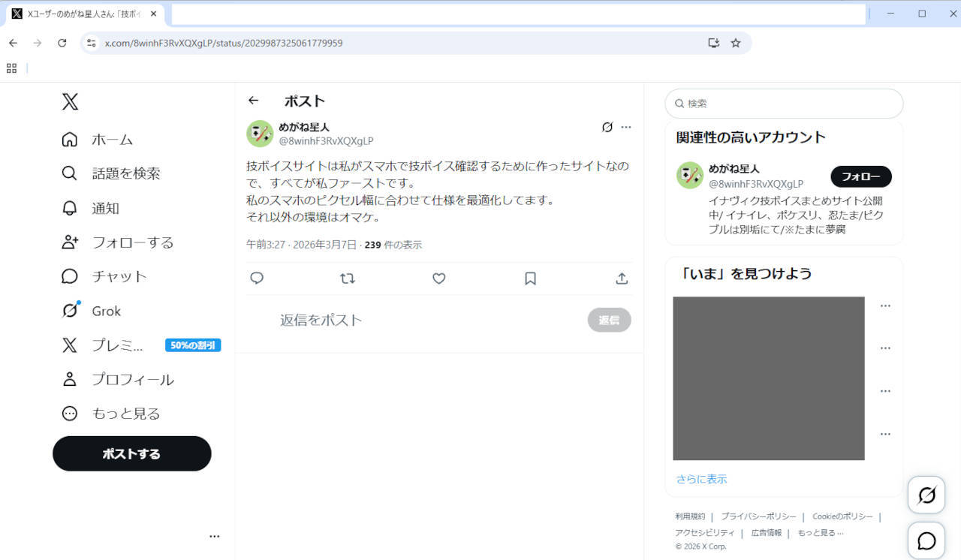This screenshot has width=961, height=560.
Task: Go back with the post header arrow
Action: click(254, 101)
